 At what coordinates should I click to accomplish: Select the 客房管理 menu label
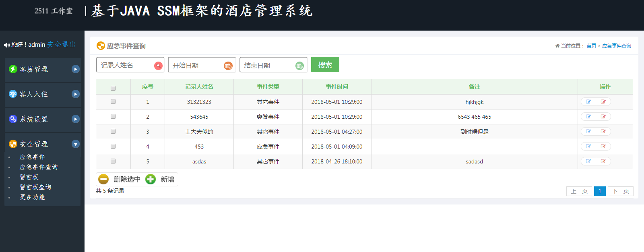[x=34, y=69]
